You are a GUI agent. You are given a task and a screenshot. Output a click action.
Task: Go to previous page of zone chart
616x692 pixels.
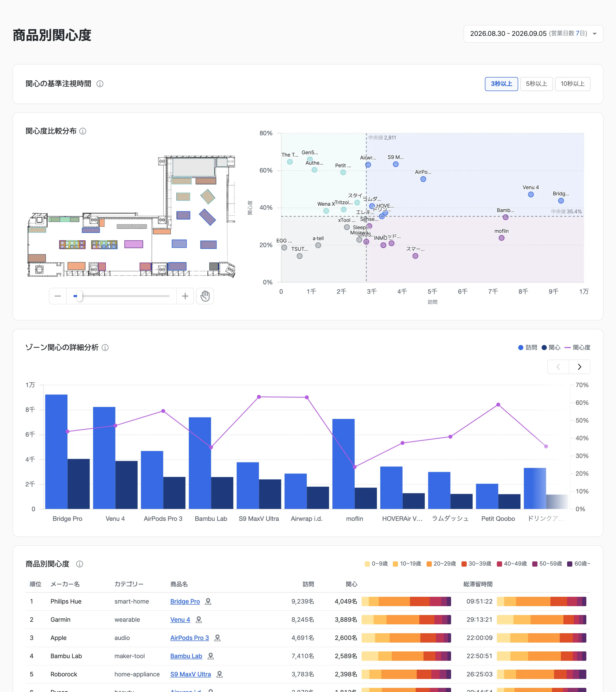(x=558, y=367)
